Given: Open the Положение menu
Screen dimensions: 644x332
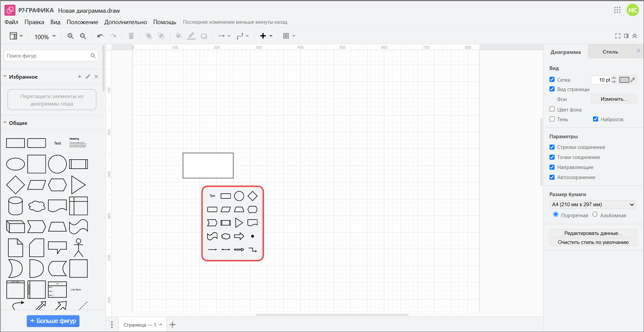Looking at the screenshot, I should coord(82,22).
